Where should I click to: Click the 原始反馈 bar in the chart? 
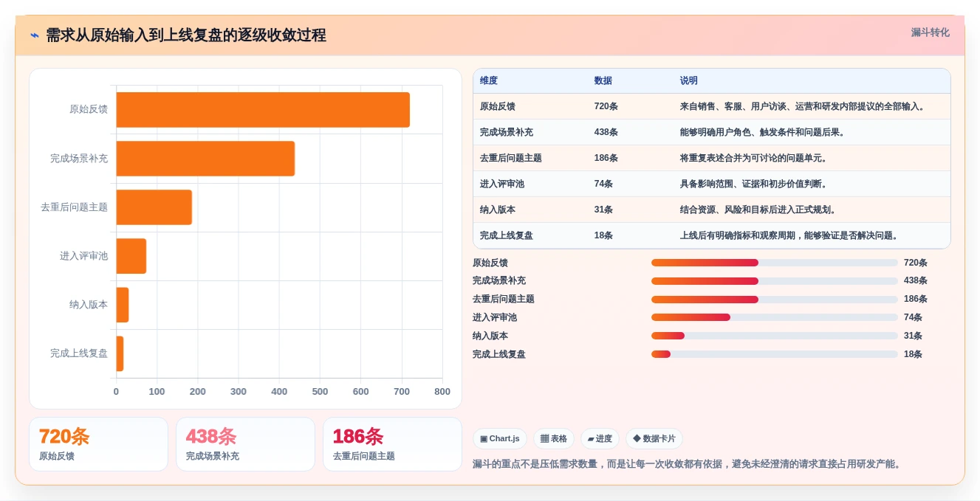(x=263, y=110)
